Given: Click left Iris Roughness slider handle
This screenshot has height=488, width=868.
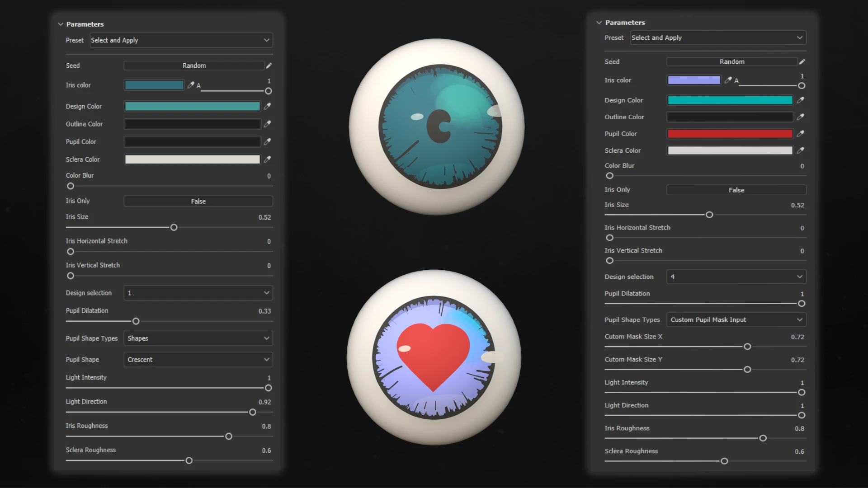Looking at the screenshot, I should coord(229,436).
